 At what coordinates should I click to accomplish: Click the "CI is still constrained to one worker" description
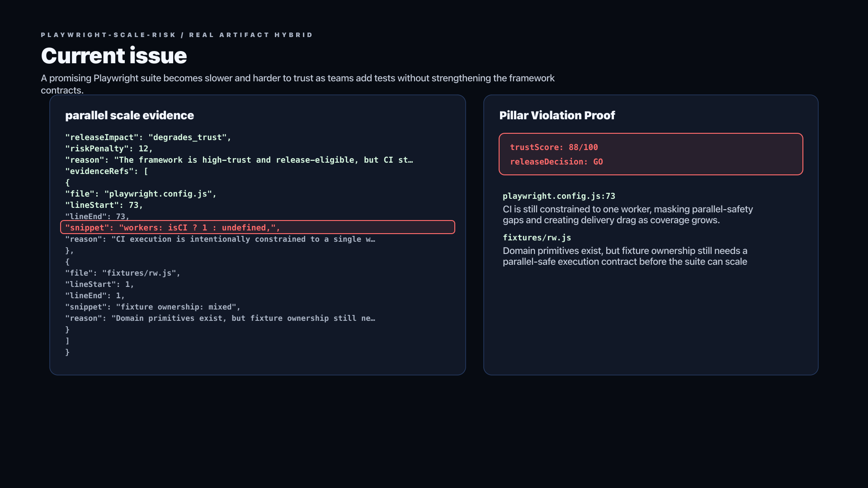pos(628,215)
